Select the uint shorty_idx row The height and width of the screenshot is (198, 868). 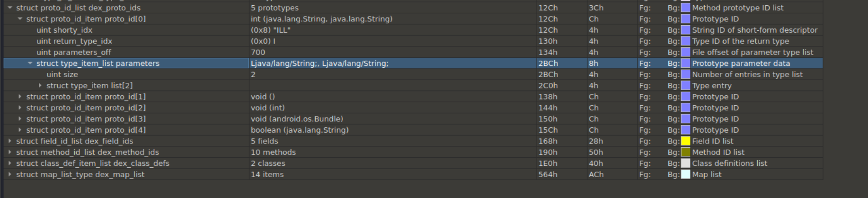[x=64, y=30]
